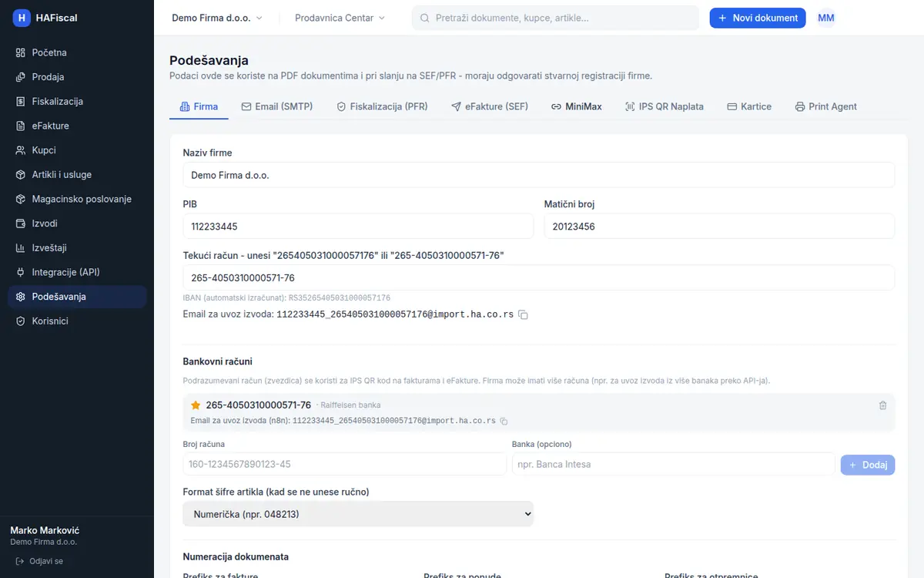Click the Integracije (API) plug icon

click(21, 272)
